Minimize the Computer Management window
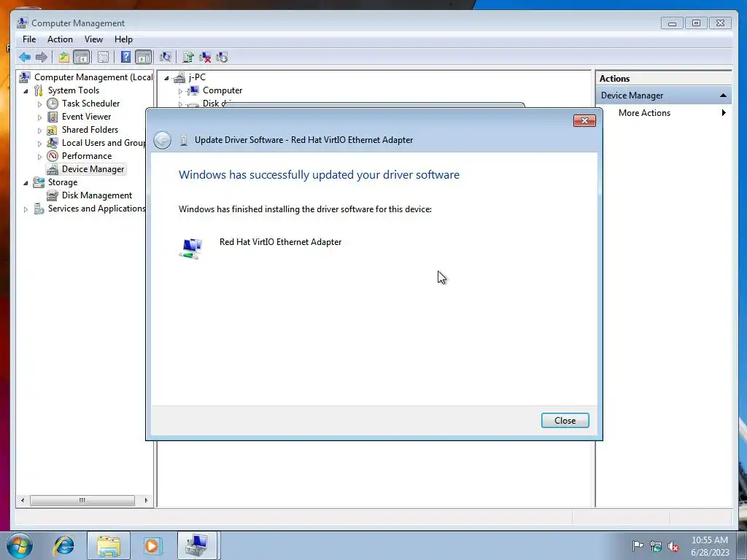Image resolution: width=747 pixels, height=560 pixels. [672, 23]
